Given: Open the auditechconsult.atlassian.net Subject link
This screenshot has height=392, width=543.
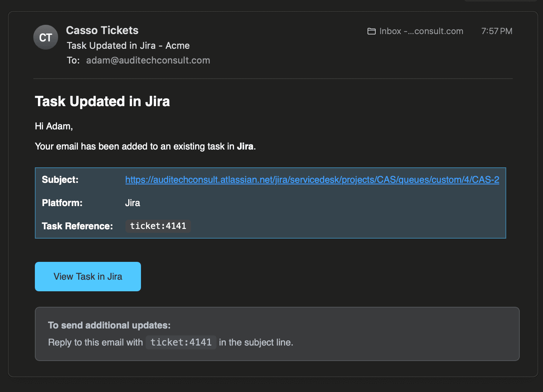Looking at the screenshot, I should tap(312, 180).
